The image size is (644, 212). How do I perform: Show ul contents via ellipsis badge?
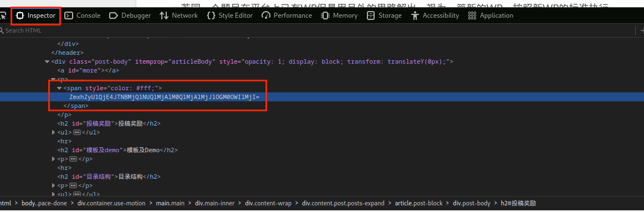point(77,132)
